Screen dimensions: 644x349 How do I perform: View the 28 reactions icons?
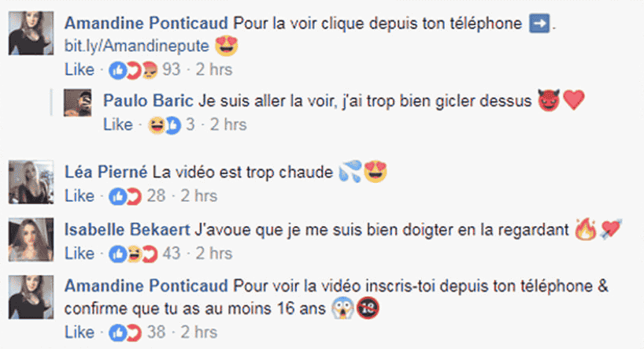pos(137,196)
